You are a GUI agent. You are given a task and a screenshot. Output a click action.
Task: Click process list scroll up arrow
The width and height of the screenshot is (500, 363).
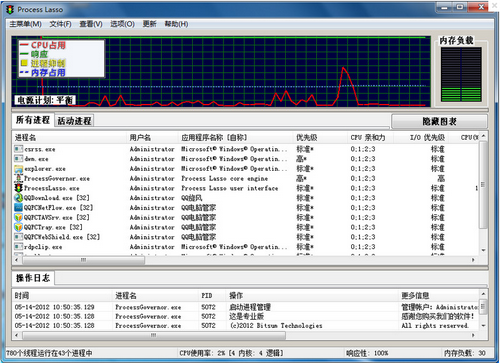point(483,136)
